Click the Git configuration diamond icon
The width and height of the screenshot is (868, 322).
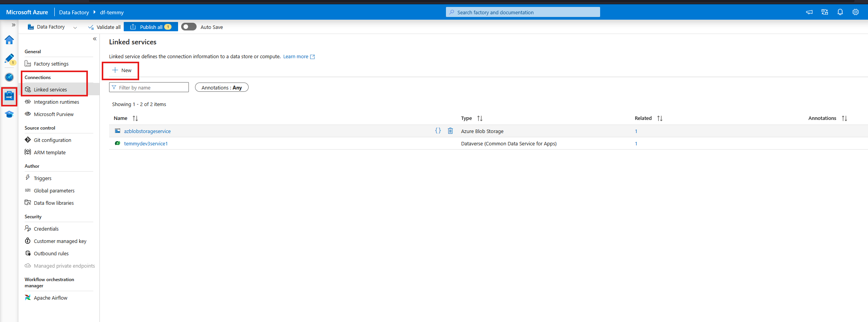tap(28, 140)
